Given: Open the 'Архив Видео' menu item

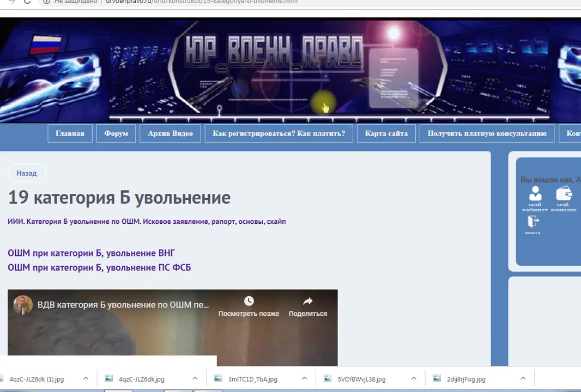Looking at the screenshot, I should tap(171, 133).
